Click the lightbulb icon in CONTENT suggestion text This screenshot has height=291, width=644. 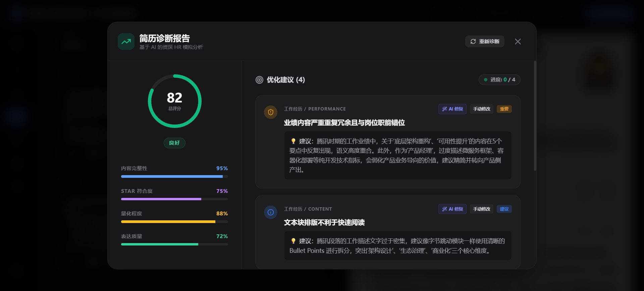pos(293,241)
